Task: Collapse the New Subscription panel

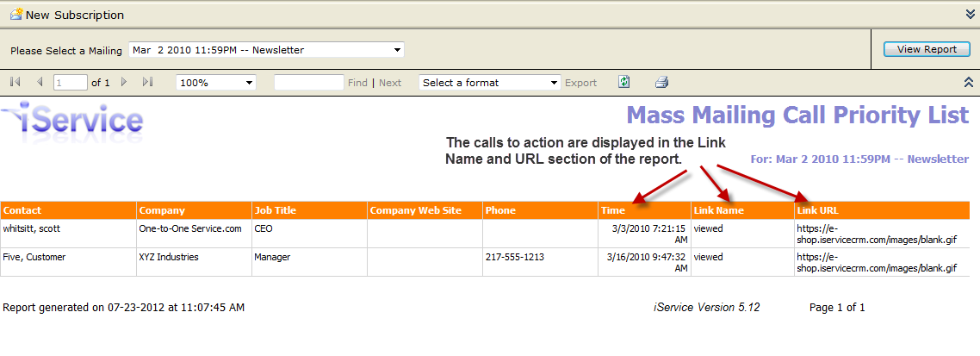Action: pos(970,15)
